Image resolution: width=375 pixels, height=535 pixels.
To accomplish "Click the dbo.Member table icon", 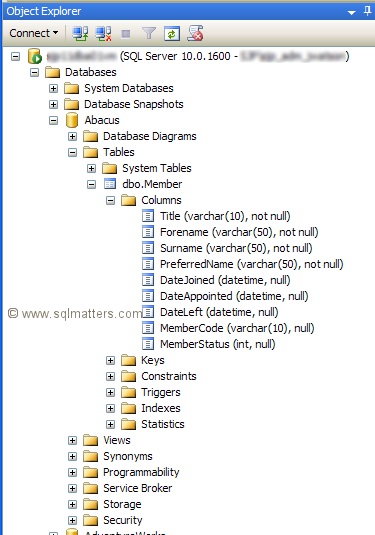I will [x=110, y=184].
